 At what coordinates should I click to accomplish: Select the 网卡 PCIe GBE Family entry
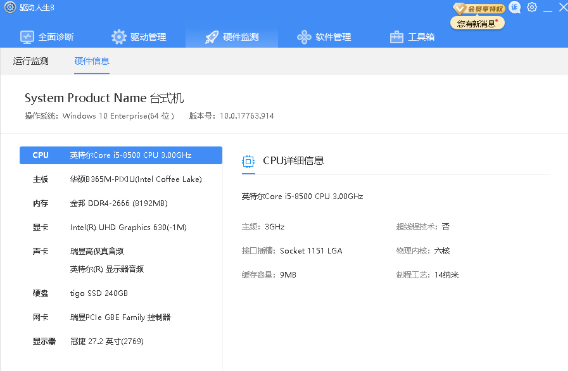121,317
